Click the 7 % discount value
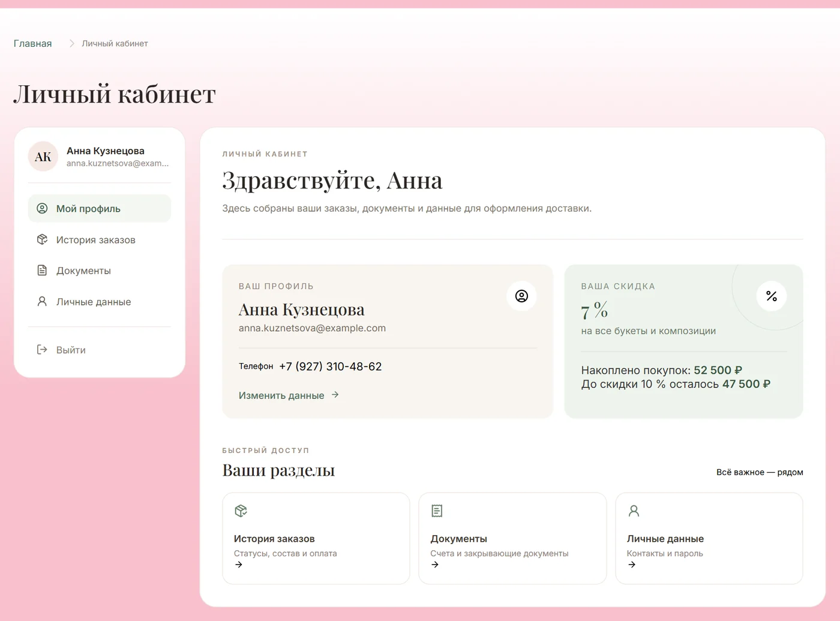Image resolution: width=840 pixels, height=621 pixels. click(595, 310)
